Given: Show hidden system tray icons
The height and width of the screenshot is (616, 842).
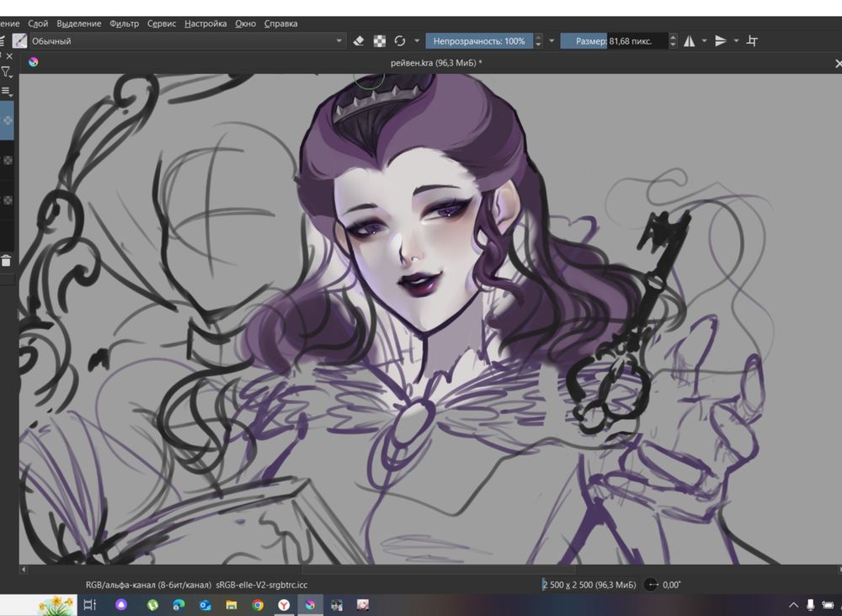Looking at the screenshot, I should tap(793, 605).
